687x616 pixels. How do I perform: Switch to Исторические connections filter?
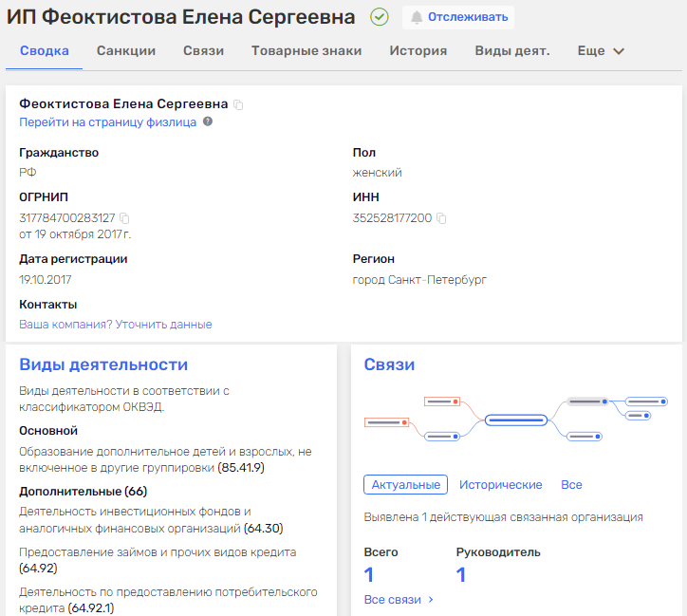[500, 484]
